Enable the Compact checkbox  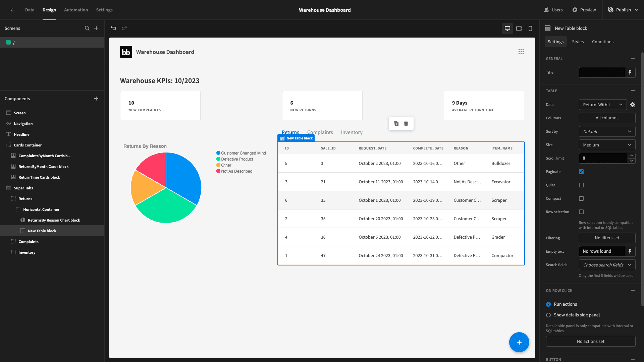[x=581, y=198]
